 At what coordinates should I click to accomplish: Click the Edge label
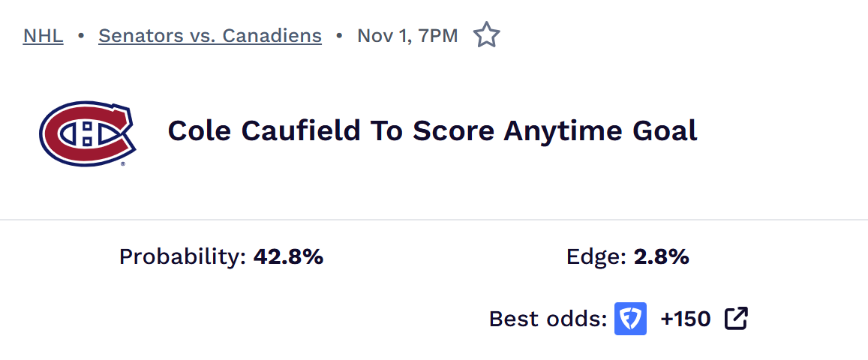coord(596,257)
